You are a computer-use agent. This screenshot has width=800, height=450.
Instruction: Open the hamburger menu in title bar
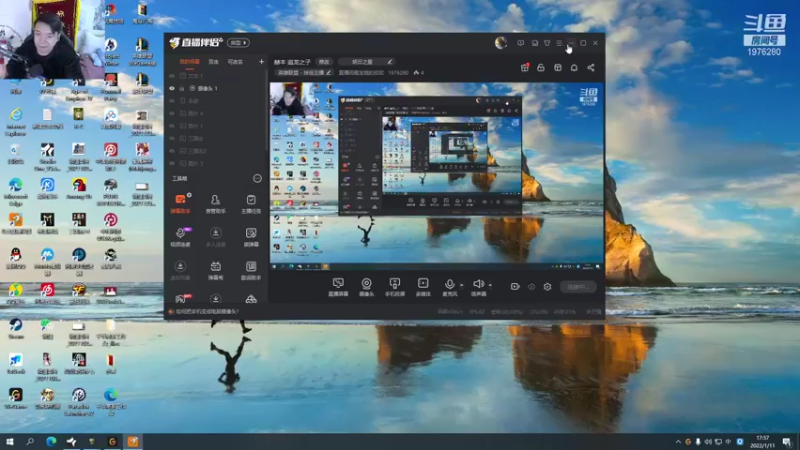tap(559, 43)
